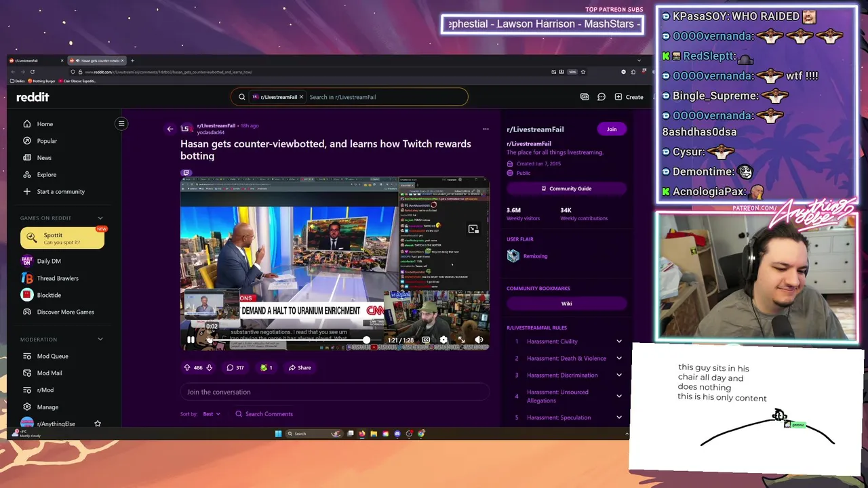The height and width of the screenshot is (488, 868).
Task: Open the 317 comments button
Action: click(x=235, y=367)
